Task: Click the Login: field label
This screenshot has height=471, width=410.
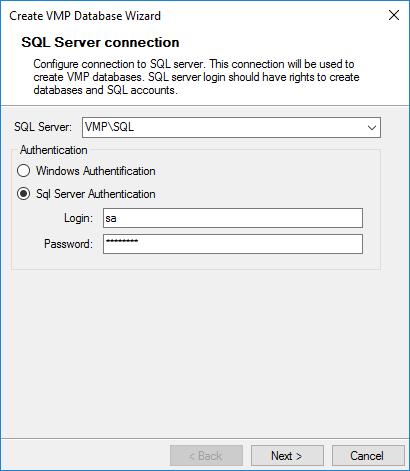Action: [78, 218]
